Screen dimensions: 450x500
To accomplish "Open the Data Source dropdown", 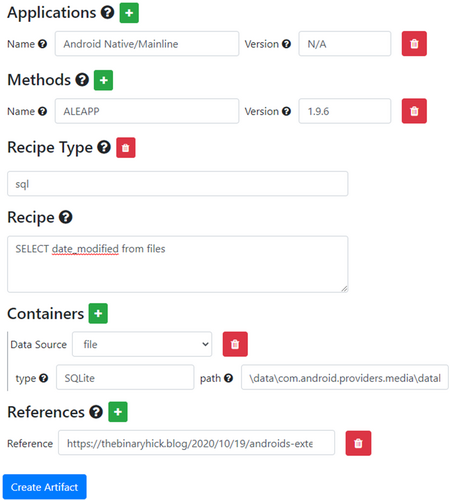I will (142, 344).
